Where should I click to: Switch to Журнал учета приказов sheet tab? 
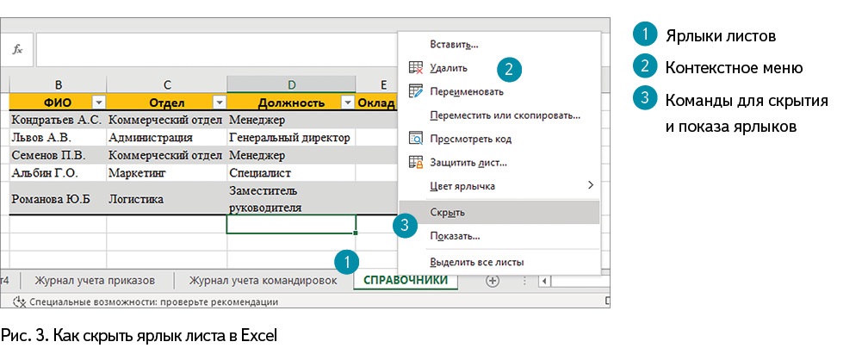click(95, 280)
